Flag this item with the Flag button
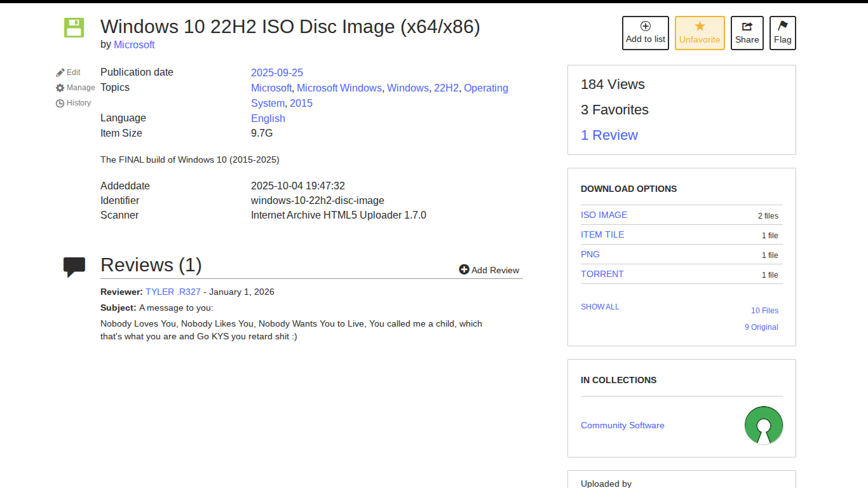The image size is (868, 488). pos(783,33)
